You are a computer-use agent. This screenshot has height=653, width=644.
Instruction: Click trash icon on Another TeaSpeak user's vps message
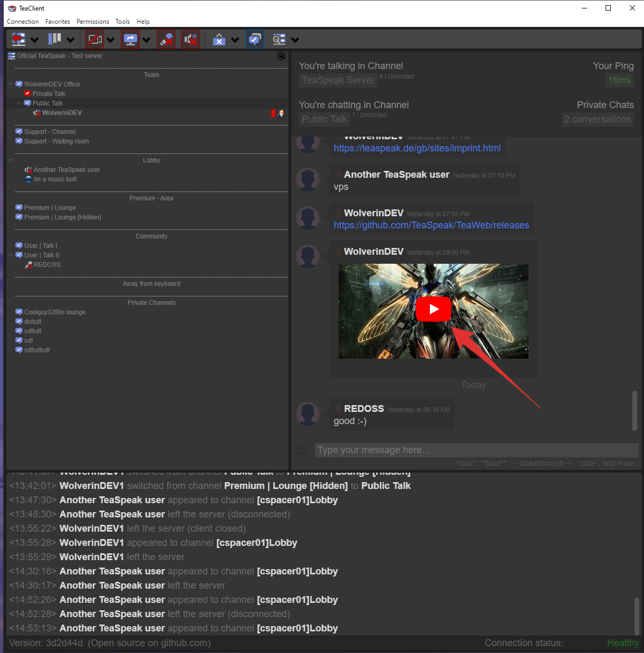338,175
